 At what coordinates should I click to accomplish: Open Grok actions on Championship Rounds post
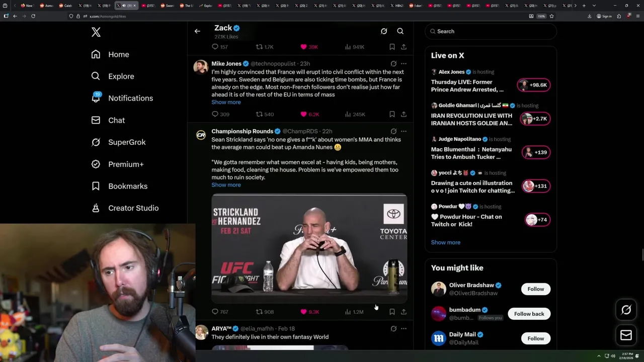click(x=393, y=131)
